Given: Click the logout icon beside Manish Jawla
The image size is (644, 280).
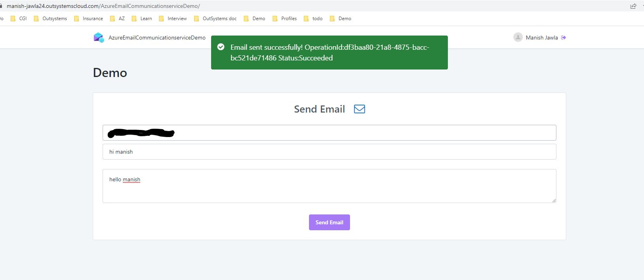Looking at the screenshot, I should (x=563, y=38).
